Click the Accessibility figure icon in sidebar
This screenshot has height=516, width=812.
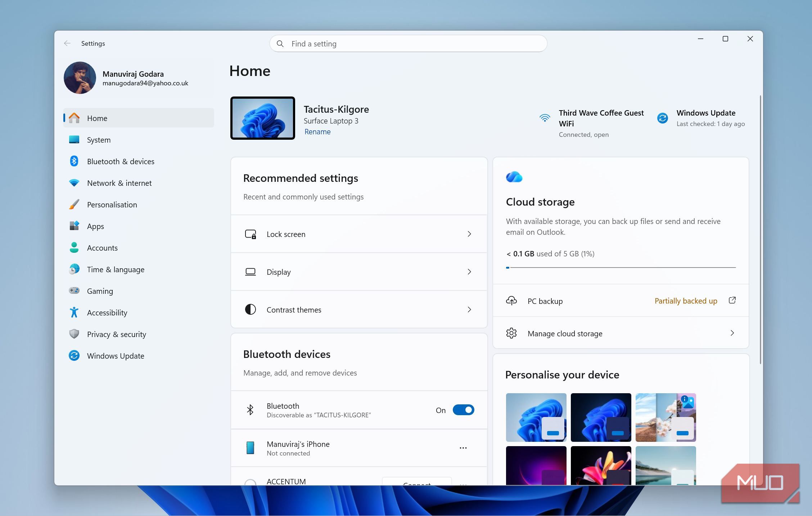pos(74,312)
